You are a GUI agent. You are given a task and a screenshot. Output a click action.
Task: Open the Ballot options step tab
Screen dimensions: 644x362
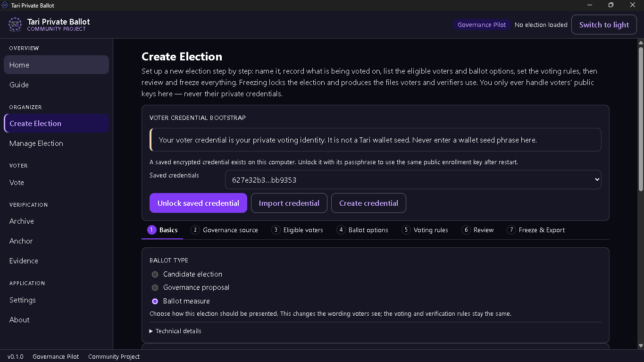point(362,230)
